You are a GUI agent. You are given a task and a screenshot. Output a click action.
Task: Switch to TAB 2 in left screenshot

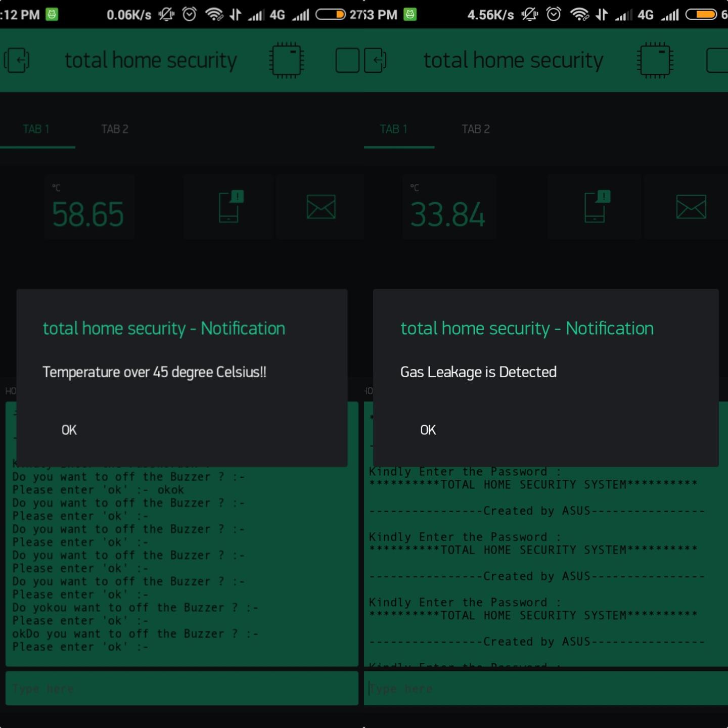[x=115, y=129]
